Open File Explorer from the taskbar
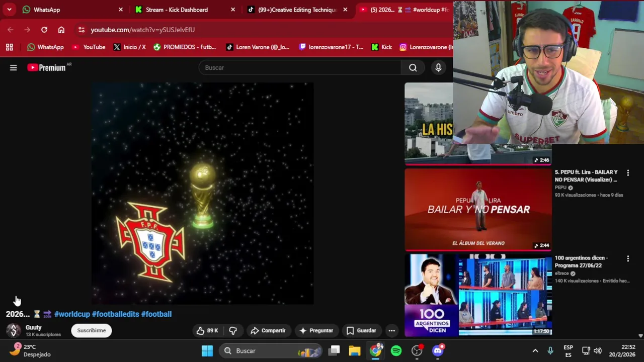The height and width of the screenshot is (362, 644). coord(355,351)
